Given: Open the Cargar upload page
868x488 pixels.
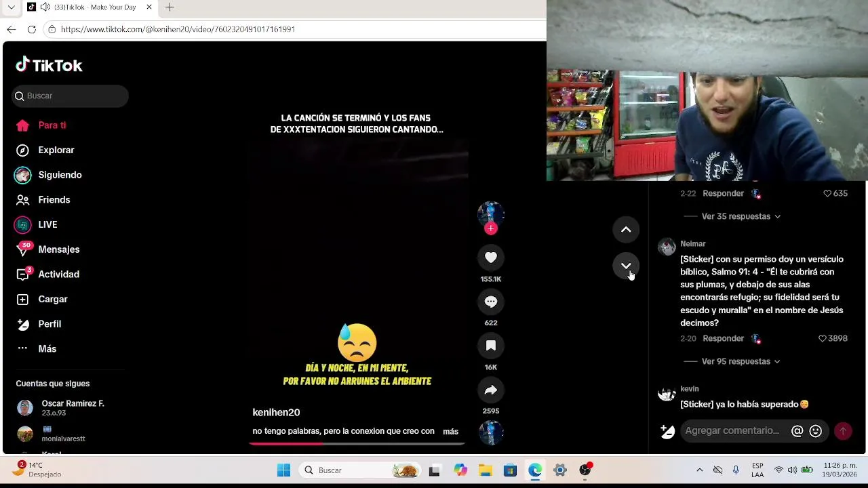Looking at the screenshot, I should [x=41, y=299].
